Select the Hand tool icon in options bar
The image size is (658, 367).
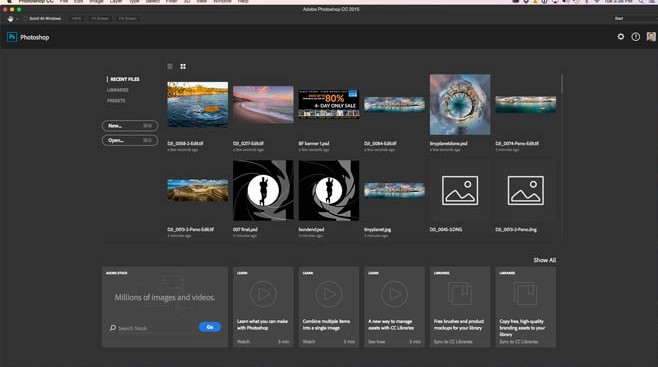pyautogui.click(x=10, y=18)
